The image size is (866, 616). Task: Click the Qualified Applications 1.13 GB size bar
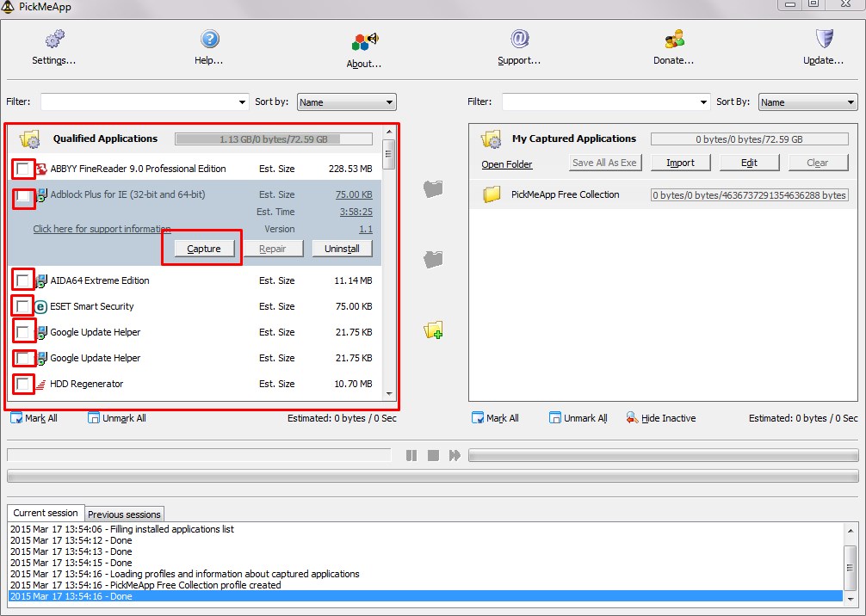274,139
